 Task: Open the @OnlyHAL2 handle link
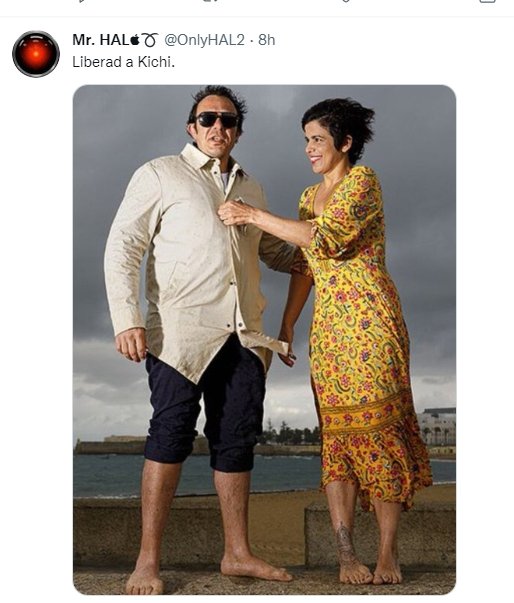click(x=204, y=40)
